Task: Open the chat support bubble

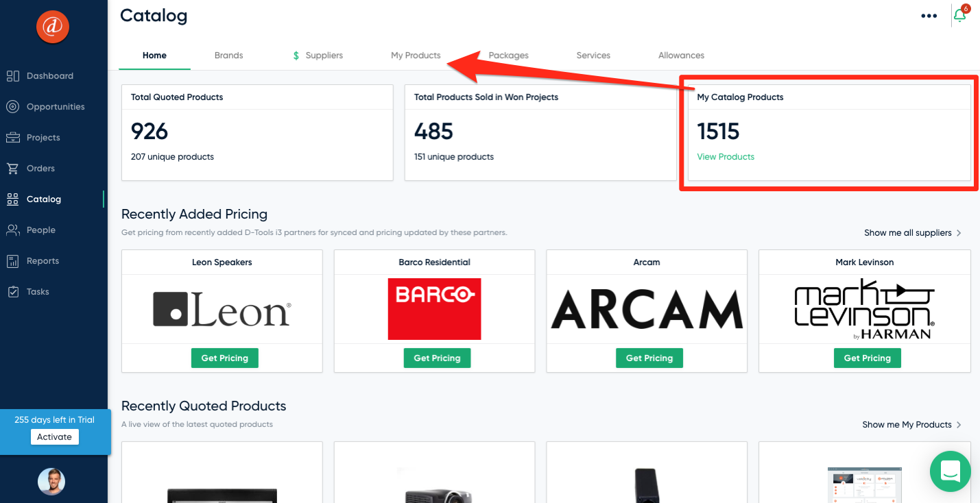Action: (x=951, y=471)
